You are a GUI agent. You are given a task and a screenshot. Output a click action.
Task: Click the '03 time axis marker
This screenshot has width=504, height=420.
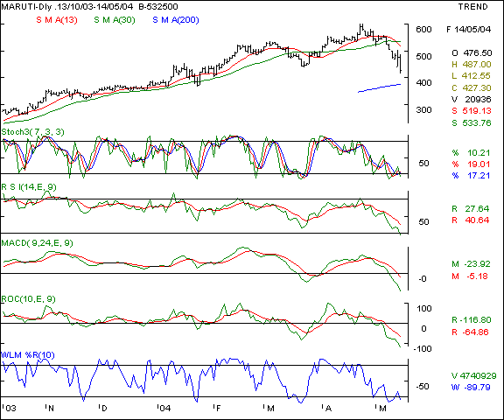[10, 408]
